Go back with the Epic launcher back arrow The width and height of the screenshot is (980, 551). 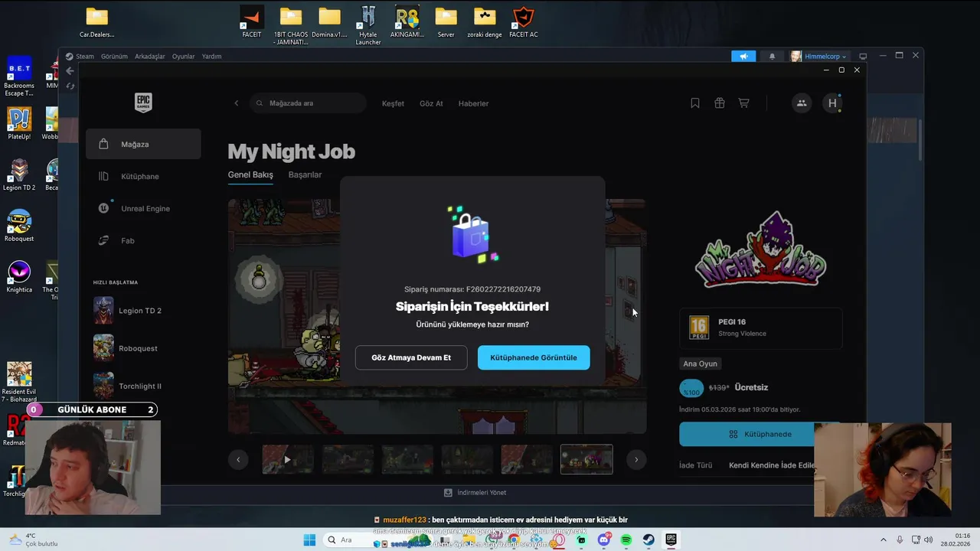point(236,103)
